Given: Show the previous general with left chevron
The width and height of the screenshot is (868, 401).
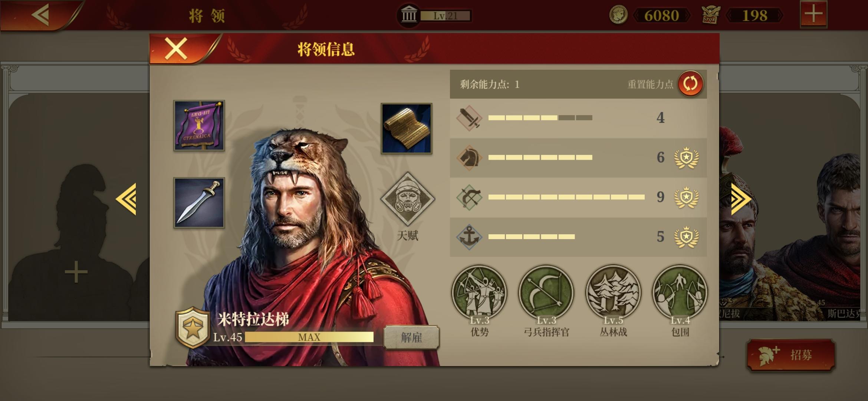Looking at the screenshot, I should (126, 199).
